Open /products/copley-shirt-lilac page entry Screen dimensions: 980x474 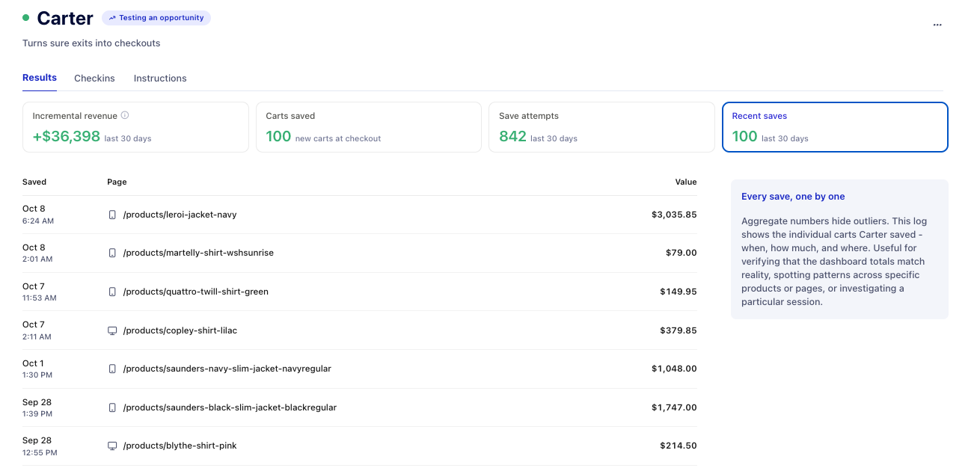[x=180, y=330]
